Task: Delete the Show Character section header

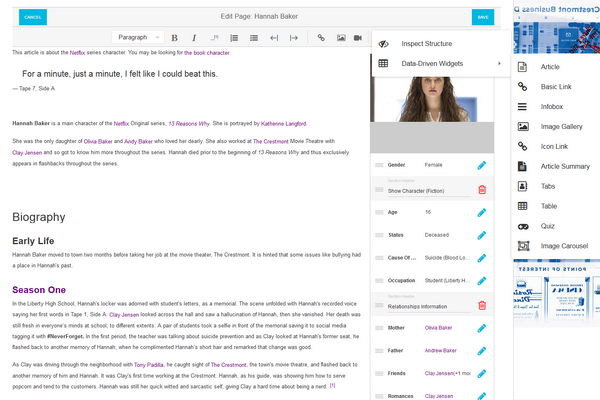Action: click(x=482, y=189)
